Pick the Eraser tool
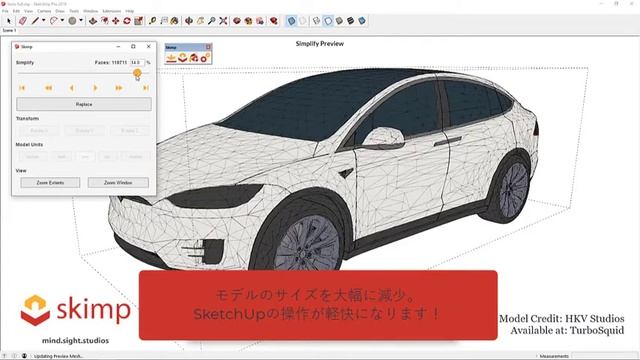This screenshot has width=640, height=360. point(23,21)
